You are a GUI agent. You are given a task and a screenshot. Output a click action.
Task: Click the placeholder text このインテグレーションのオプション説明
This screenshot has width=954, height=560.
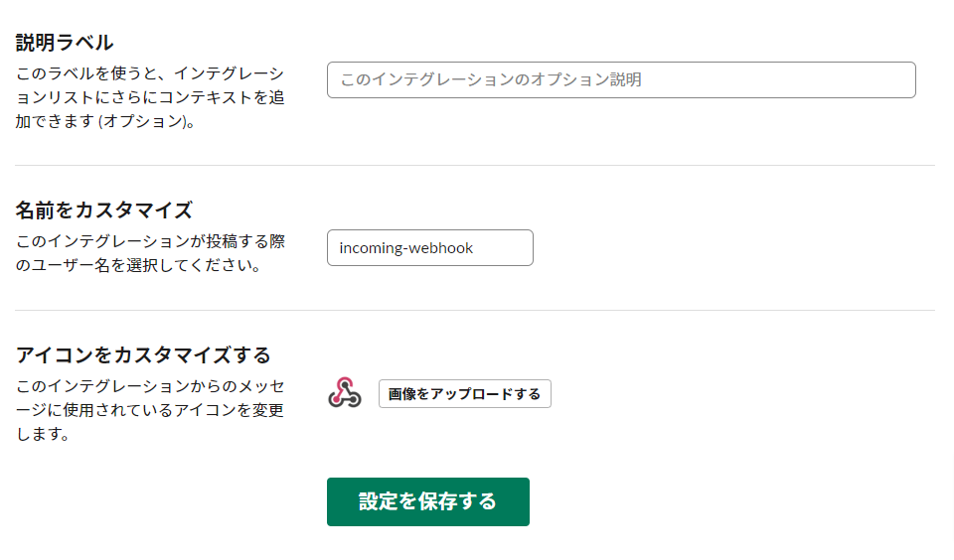click(x=491, y=79)
